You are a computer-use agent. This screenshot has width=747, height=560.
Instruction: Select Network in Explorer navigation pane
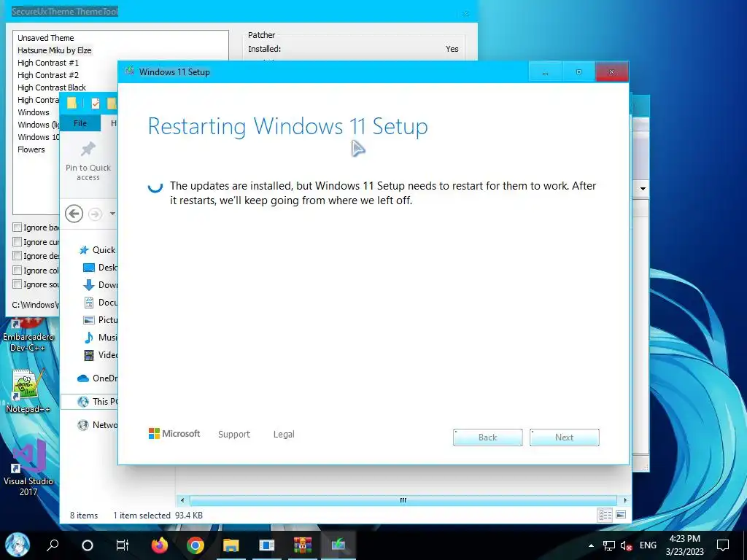pos(97,425)
